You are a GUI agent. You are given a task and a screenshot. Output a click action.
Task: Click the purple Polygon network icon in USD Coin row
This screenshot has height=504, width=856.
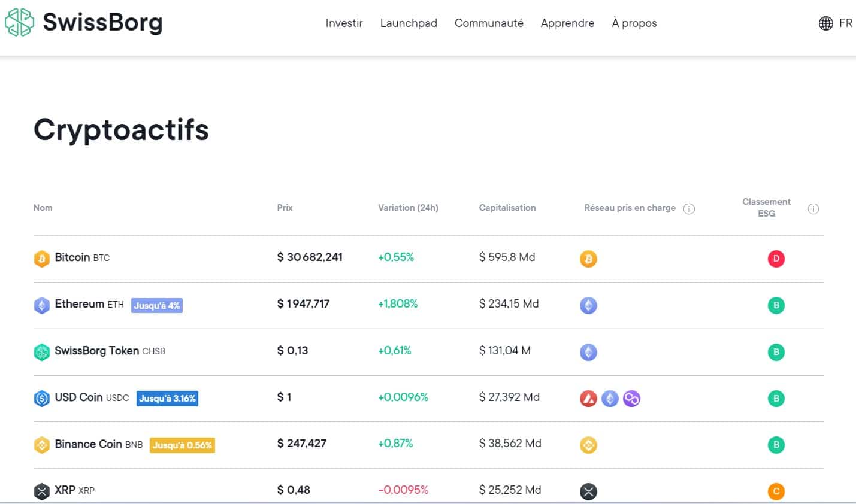pyautogui.click(x=631, y=398)
